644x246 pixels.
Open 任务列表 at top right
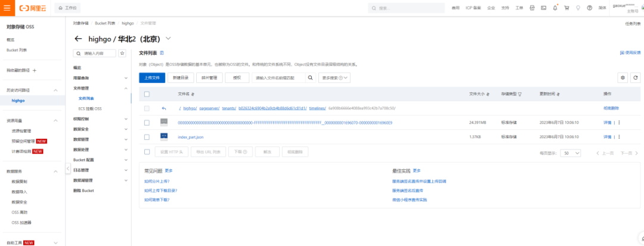tap(633, 24)
